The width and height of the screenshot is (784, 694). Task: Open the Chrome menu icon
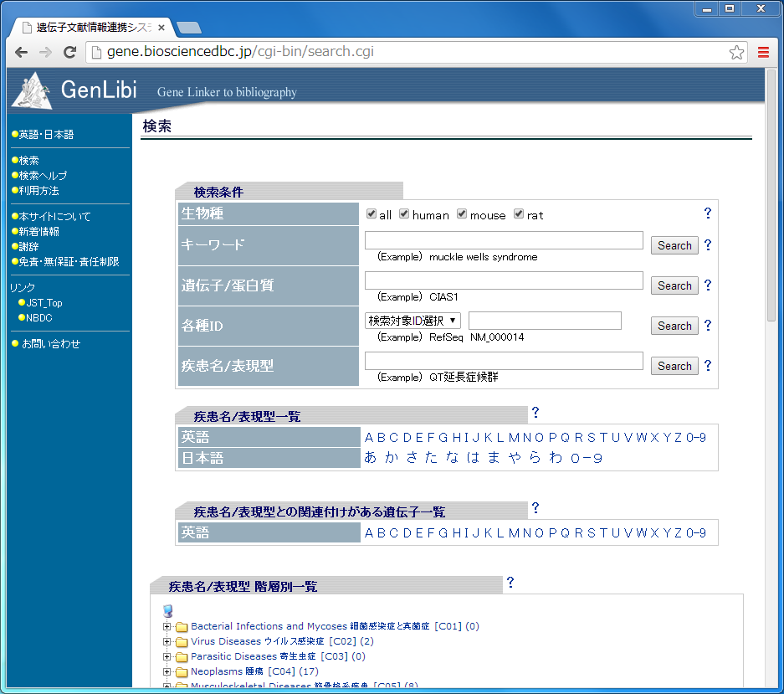[x=763, y=52]
